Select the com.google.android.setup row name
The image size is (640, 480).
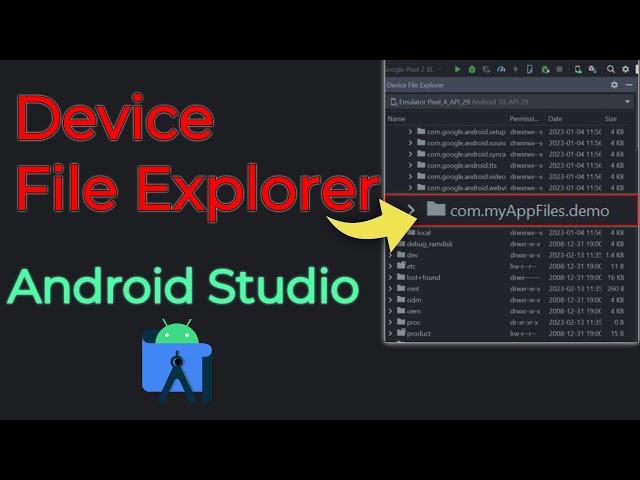[466, 131]
